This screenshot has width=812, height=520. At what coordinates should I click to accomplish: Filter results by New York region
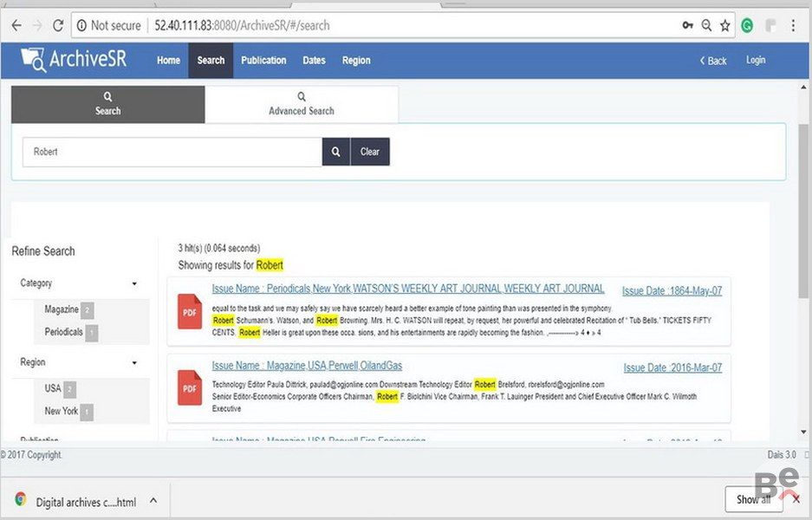pos(62,411)
